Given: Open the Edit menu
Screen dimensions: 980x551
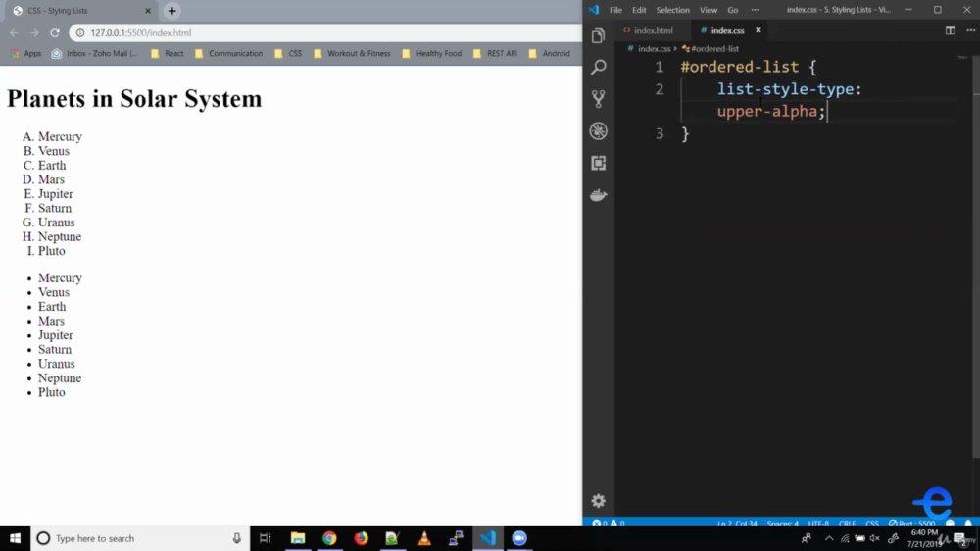Looking at the screenshot, I should pos(639,10).
